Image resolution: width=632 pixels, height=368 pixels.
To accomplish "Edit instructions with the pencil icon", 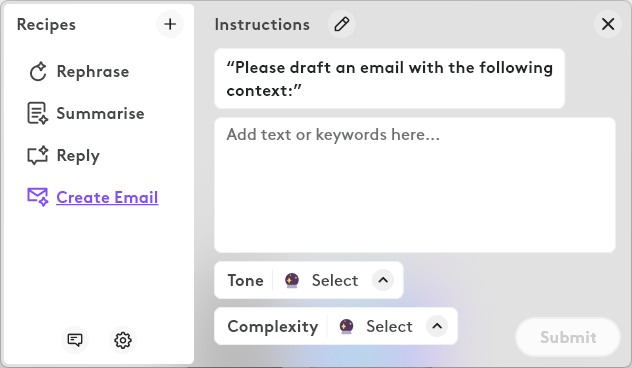I will click(342, 24).
